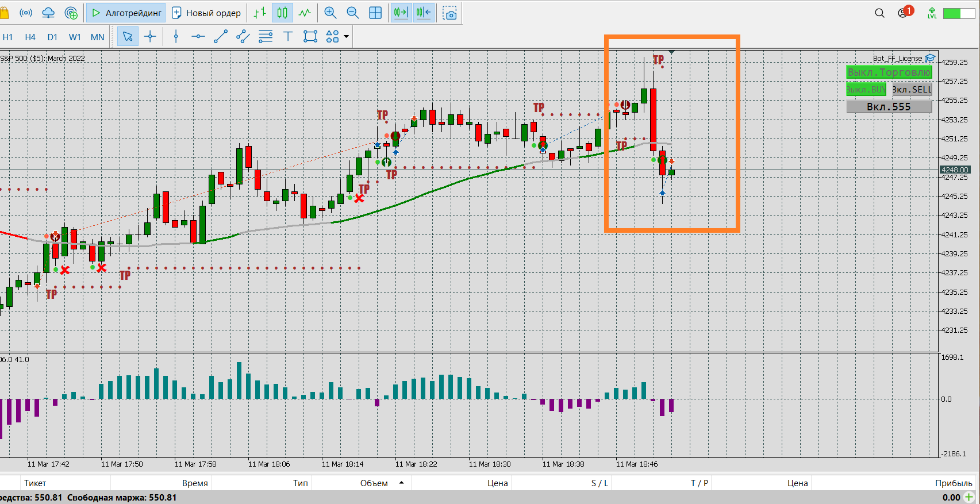Select the D1 timeframe
Screen dimensions: 980x504
point(52,37)
